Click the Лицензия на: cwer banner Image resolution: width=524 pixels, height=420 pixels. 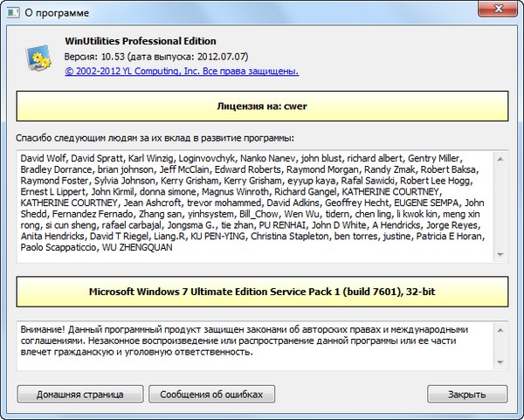(x=261, y=107)
